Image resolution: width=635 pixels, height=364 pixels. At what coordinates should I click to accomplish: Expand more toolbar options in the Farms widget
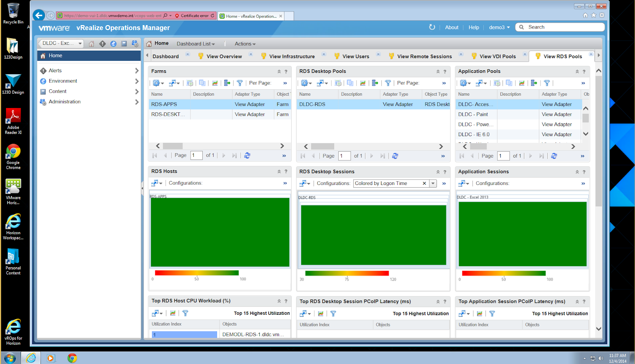click(285, 83)
